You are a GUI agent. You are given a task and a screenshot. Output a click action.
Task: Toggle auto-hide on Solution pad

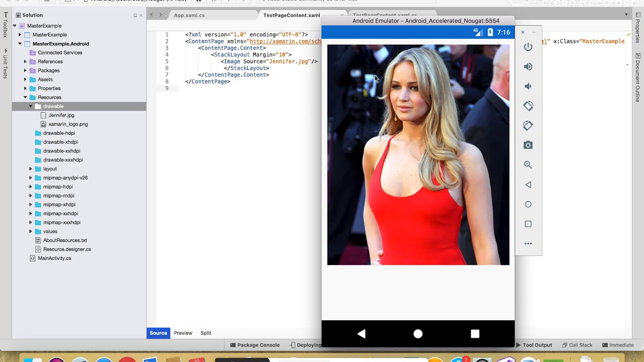coord(135,15)
